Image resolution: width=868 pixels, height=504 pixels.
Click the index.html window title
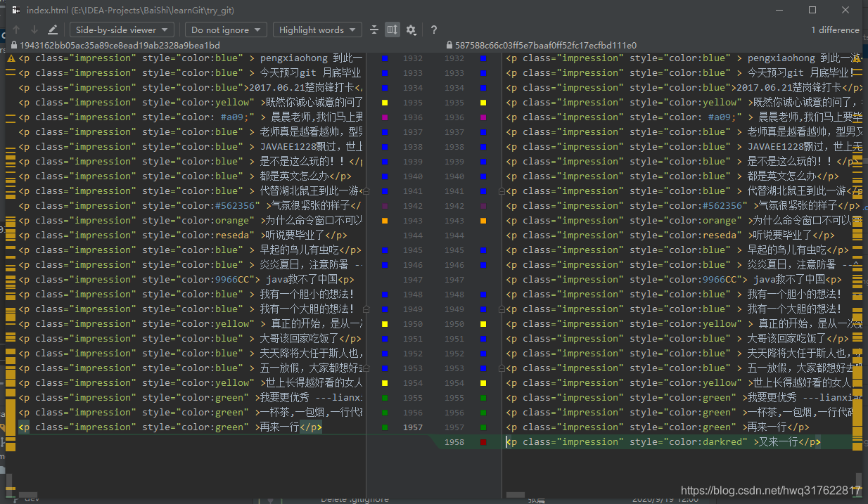(x=131, y=11)
